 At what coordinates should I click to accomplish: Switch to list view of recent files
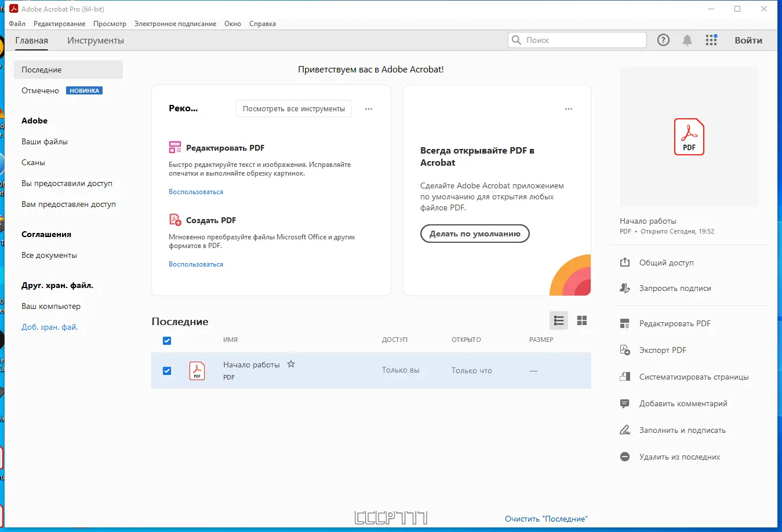tap(559, 320)
